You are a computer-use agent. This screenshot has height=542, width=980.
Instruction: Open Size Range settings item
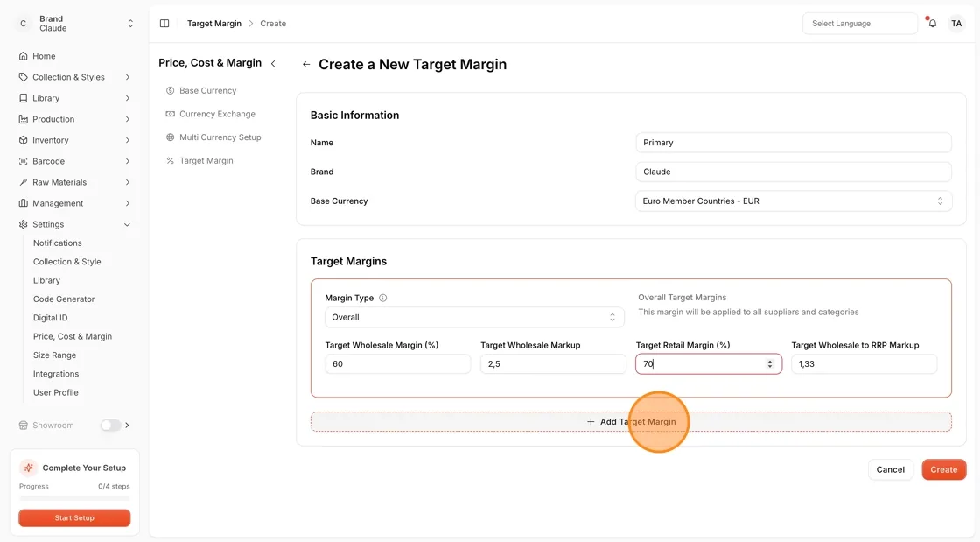point(54,355)
